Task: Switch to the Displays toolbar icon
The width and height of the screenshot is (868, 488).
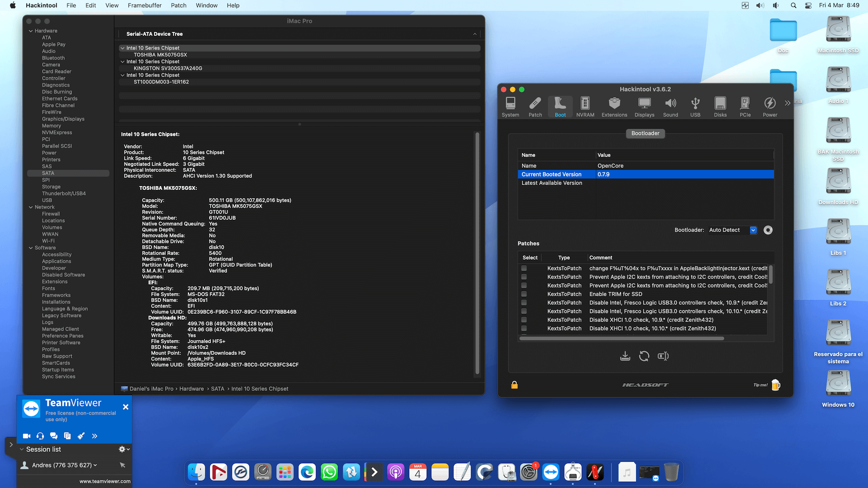Action: (644, 107)
